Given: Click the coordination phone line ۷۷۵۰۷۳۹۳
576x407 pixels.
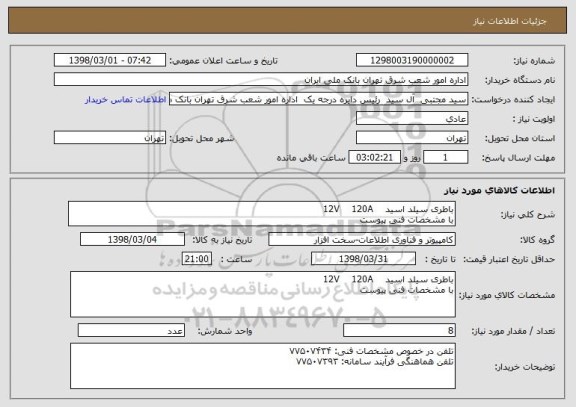Looking at the screenshot, I should 375,362.
